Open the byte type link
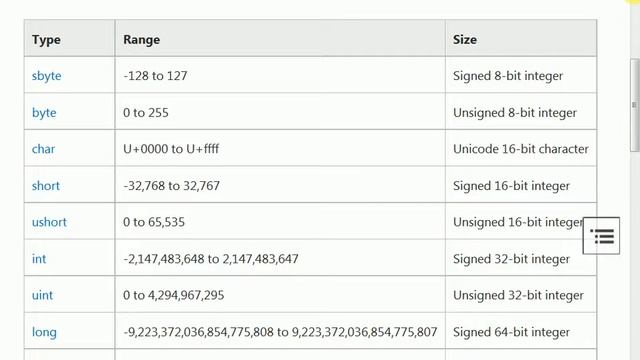Image resolution: width=640 pixels, height=360 pixels. coord(44,113)
